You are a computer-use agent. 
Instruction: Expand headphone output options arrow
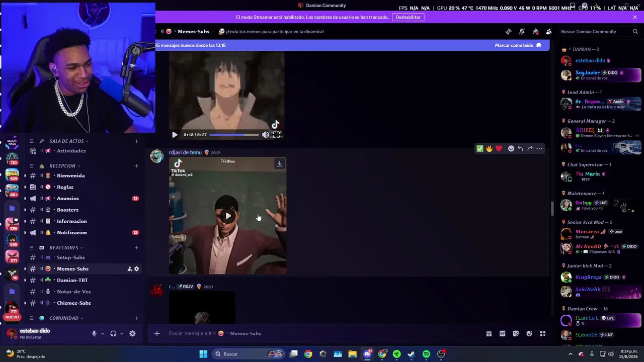[122, 333]
